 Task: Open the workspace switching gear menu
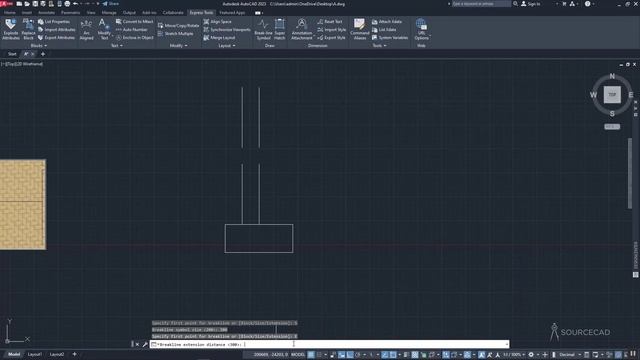[x=531, y=355]
